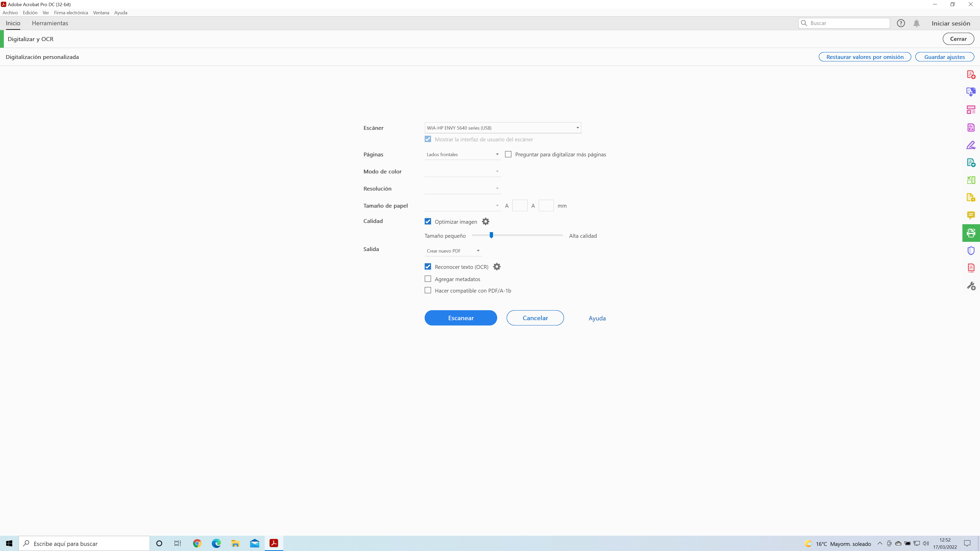Open the Firma electrónica menu
The height and width of the screenshot is (551, 980).
tap(71, 12)
